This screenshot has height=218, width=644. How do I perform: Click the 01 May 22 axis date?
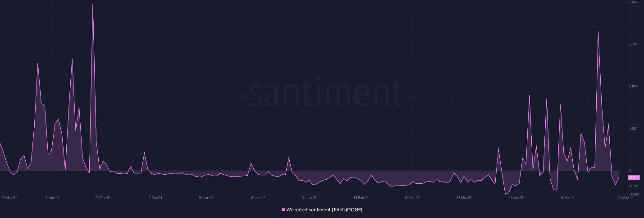click(x=626, y=197)
